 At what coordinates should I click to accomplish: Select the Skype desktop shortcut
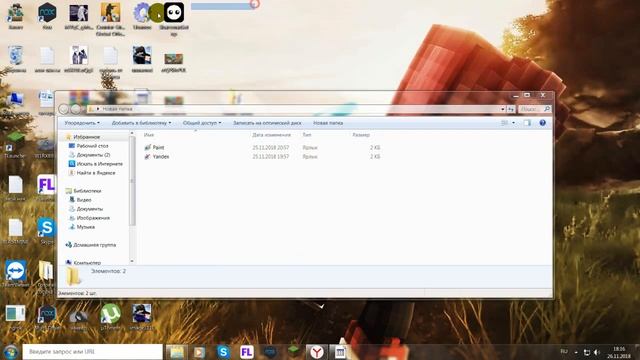[x=47, y=231]
